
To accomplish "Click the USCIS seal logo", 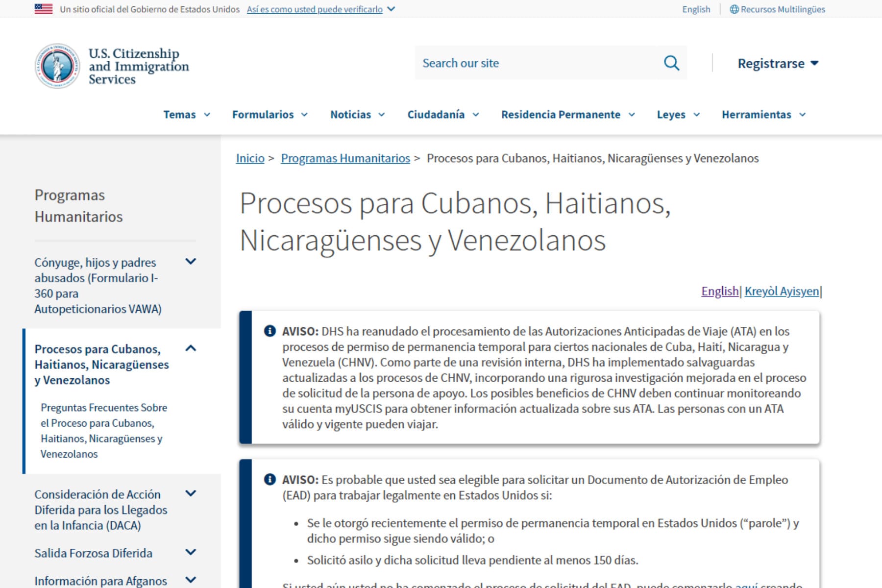I will (x=59, y=65).
